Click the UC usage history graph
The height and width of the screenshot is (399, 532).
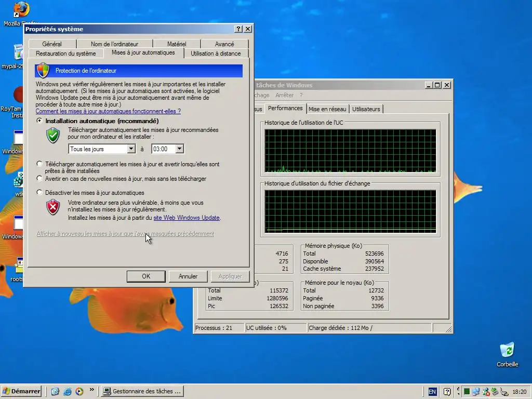click(x=350, y=151)
